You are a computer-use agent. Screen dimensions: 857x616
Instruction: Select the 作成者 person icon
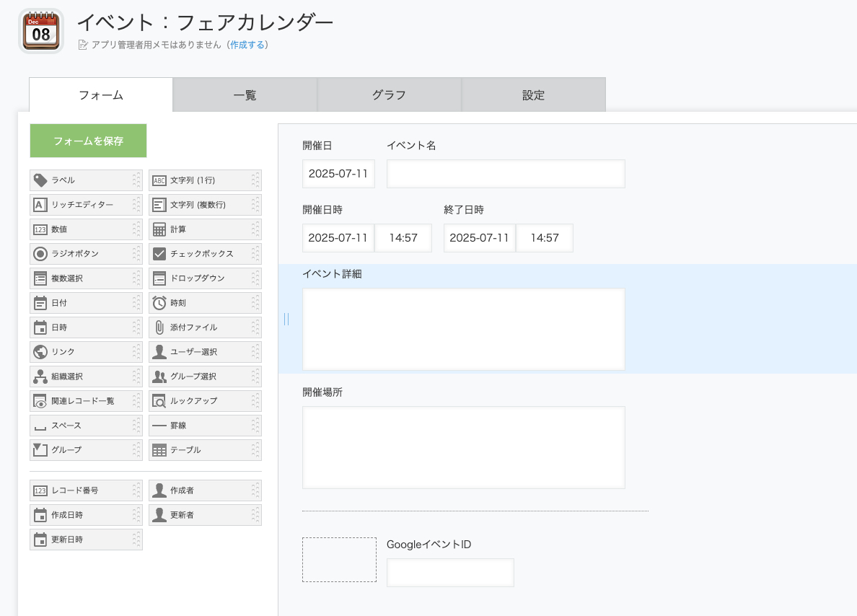coord(159,490)
